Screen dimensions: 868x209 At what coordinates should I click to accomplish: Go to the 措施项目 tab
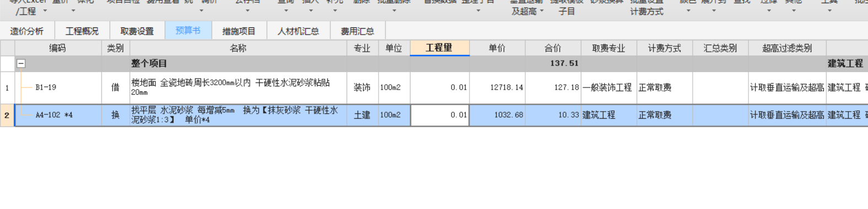point(239,31)
